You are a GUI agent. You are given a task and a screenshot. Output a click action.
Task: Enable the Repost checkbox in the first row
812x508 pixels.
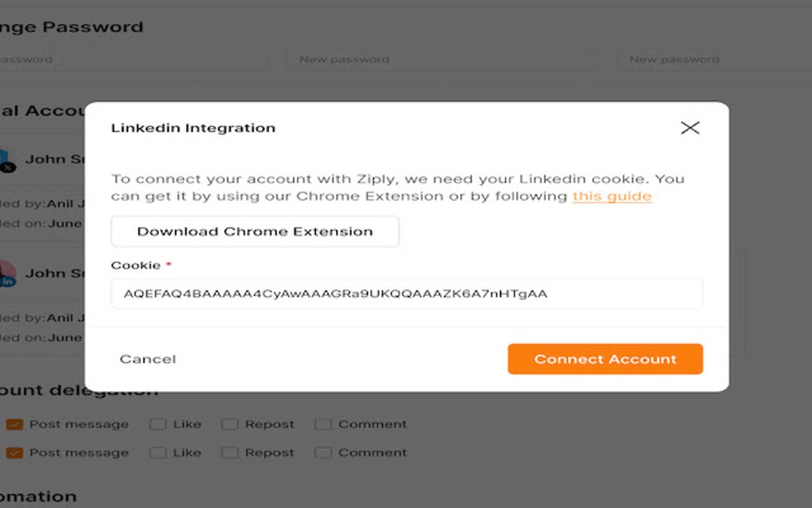click(229, 424)
